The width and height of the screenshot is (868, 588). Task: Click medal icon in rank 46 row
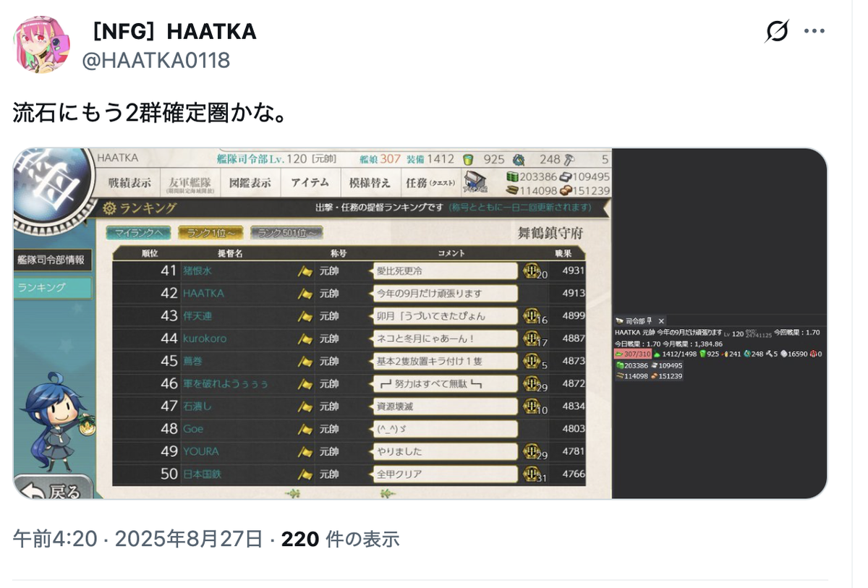click(532, 384)
